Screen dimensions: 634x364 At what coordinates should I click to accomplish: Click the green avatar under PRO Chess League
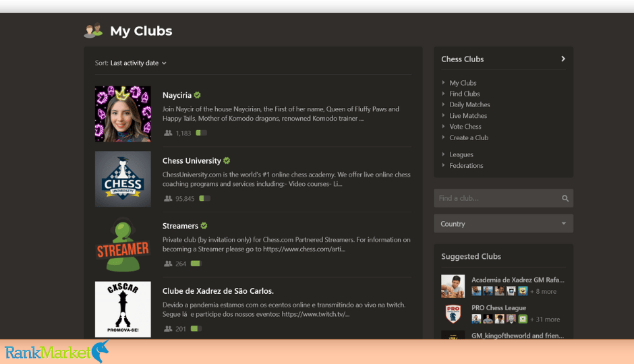pos(523,319)
